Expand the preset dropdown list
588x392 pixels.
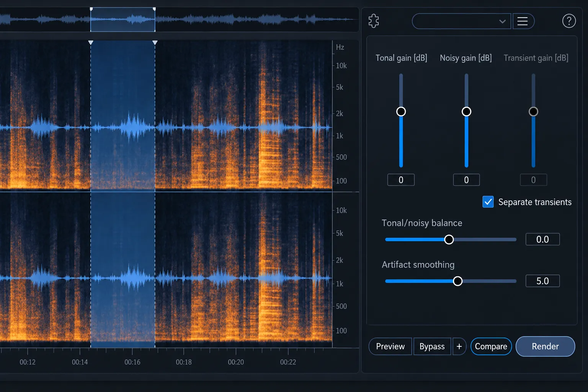461,21
